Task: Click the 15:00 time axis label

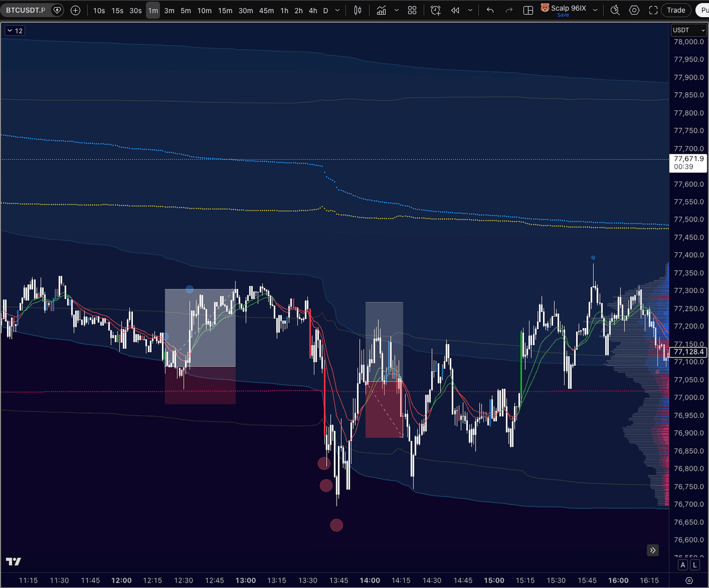Action: (493, 580)
